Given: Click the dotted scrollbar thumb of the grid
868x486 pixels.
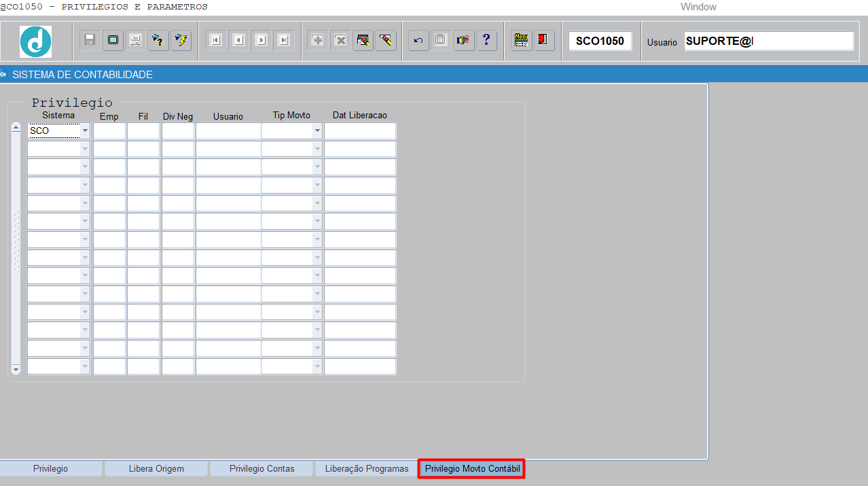Looking at the screenshot, I should (16, 242).
